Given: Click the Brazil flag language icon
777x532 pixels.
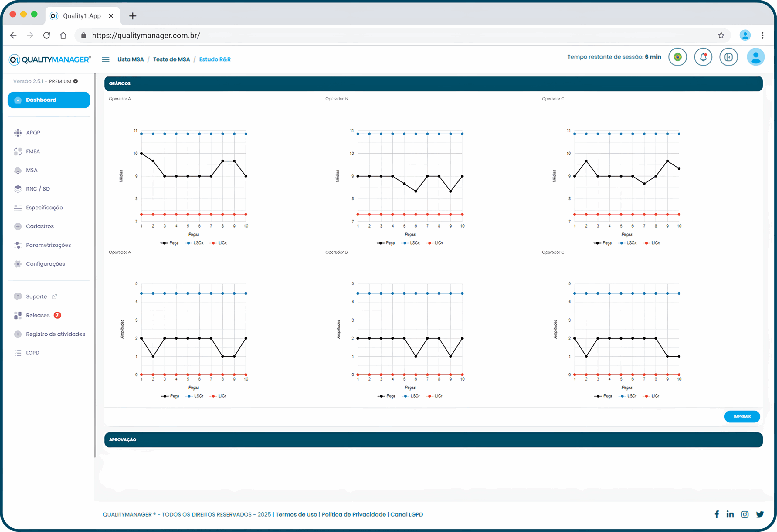Looking at the screenshot, I should [x=677, y=57].
